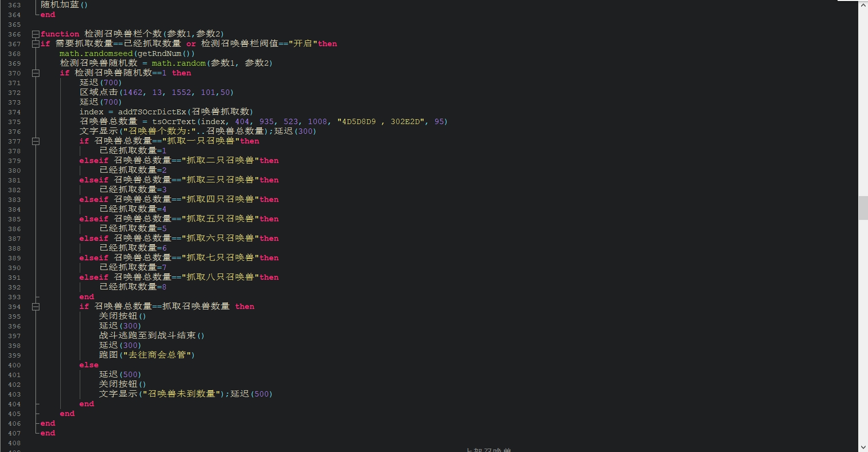Click the string "抓取八只召唤兽" on line 391

click(x=220, y=277)
